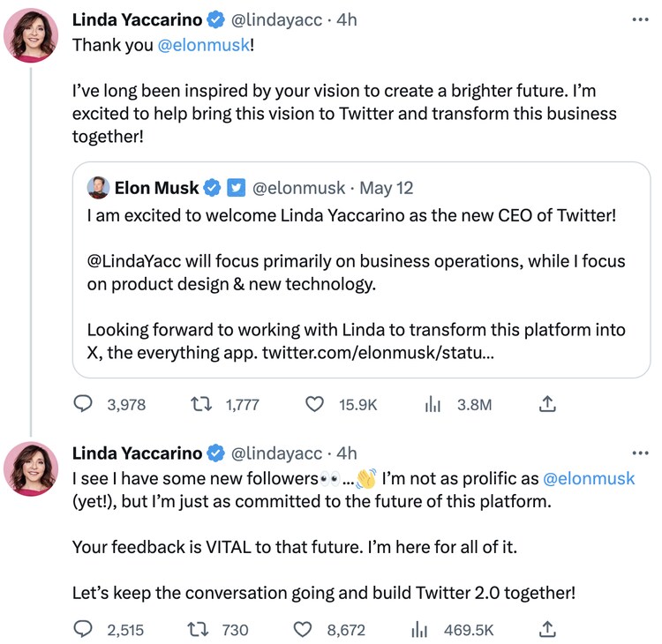
Task: Reply to the 'Thank you @elonmusk' tweet
Action: 84,404
